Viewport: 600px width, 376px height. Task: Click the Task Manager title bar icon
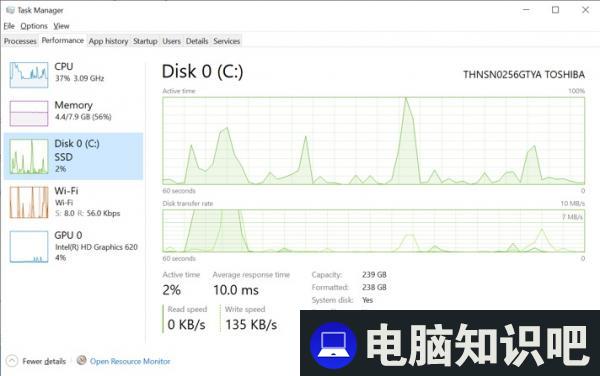coord(10,10)
